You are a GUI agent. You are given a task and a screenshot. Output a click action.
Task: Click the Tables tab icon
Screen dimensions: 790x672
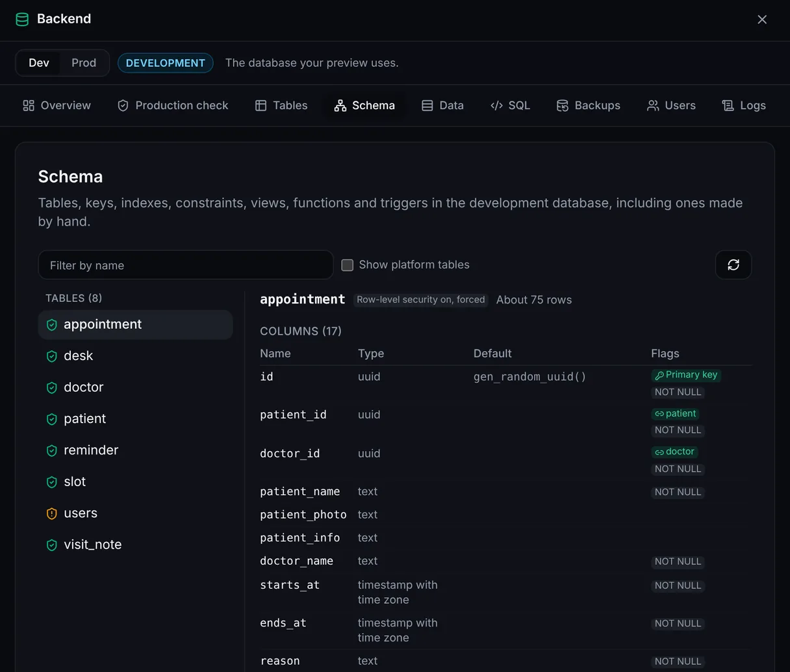point(261,105)
